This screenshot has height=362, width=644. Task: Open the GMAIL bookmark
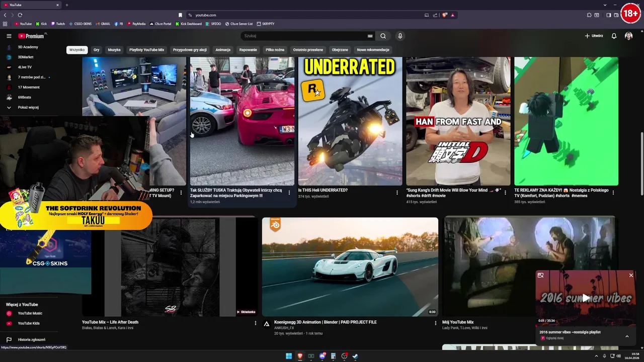tap(103, 24)
